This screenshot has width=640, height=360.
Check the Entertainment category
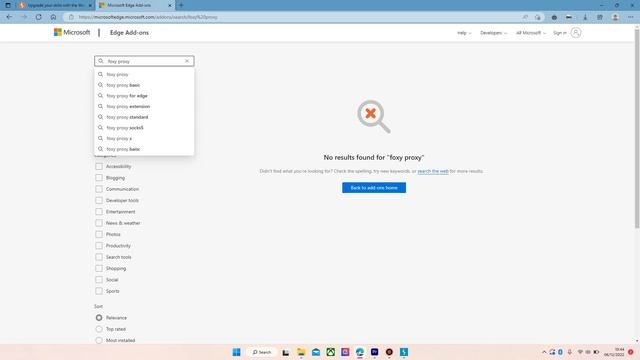coord(99,211)
